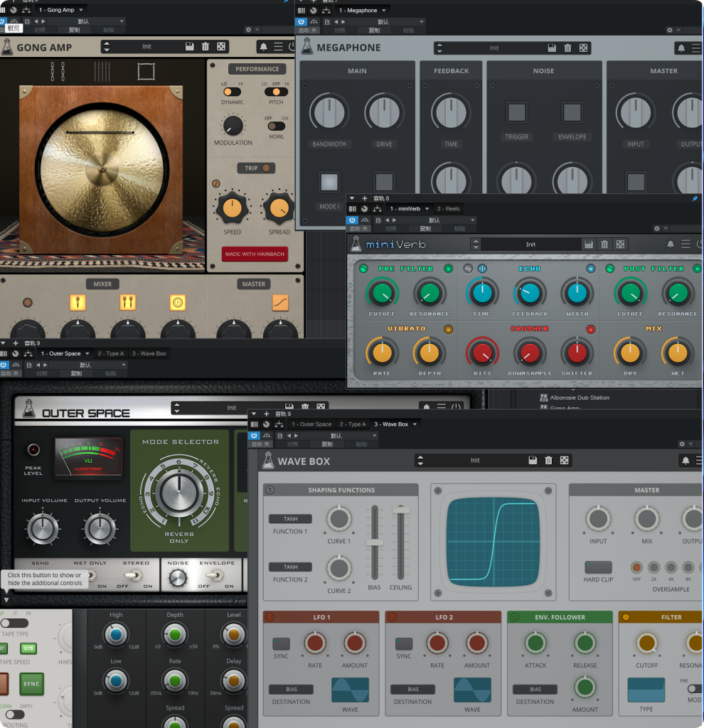
Task: Open '1 - miniVerb' slot dropdown arrow
Action: (x=427, y=208)
